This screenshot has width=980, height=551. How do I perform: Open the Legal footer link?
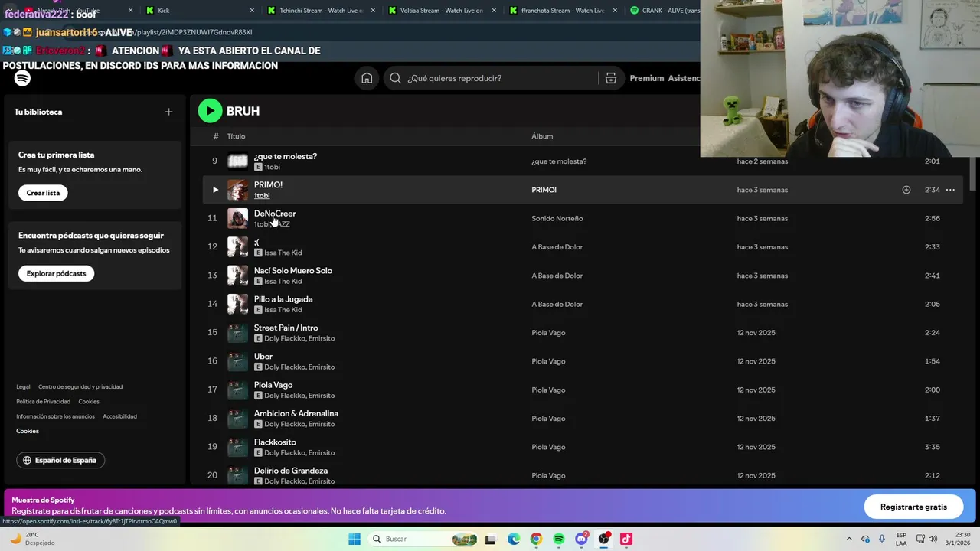[x=23, y=386]
